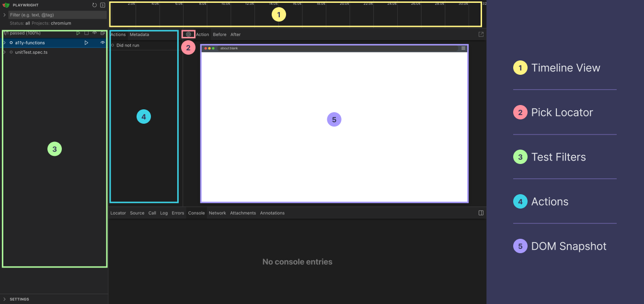The width and height of the screenshot is (644, 304).
Task: Click timeline at the 14.0s marker
Action: pyautogui.click(x=273, y=3)
